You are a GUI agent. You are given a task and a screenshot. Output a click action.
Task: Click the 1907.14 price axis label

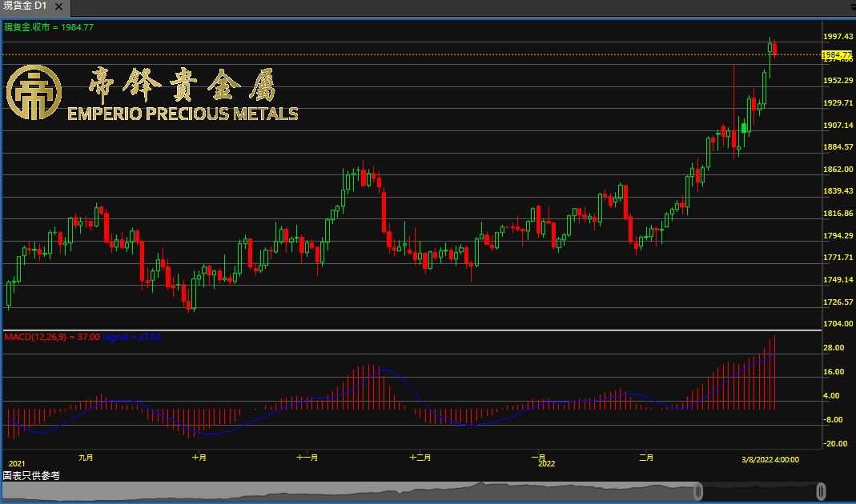tap(838, 126)
